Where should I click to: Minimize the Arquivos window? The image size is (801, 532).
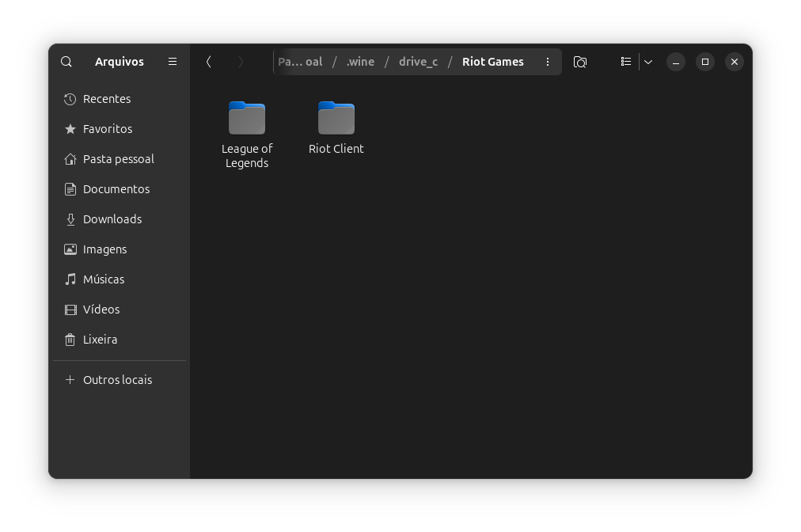[x=676, y=62]
